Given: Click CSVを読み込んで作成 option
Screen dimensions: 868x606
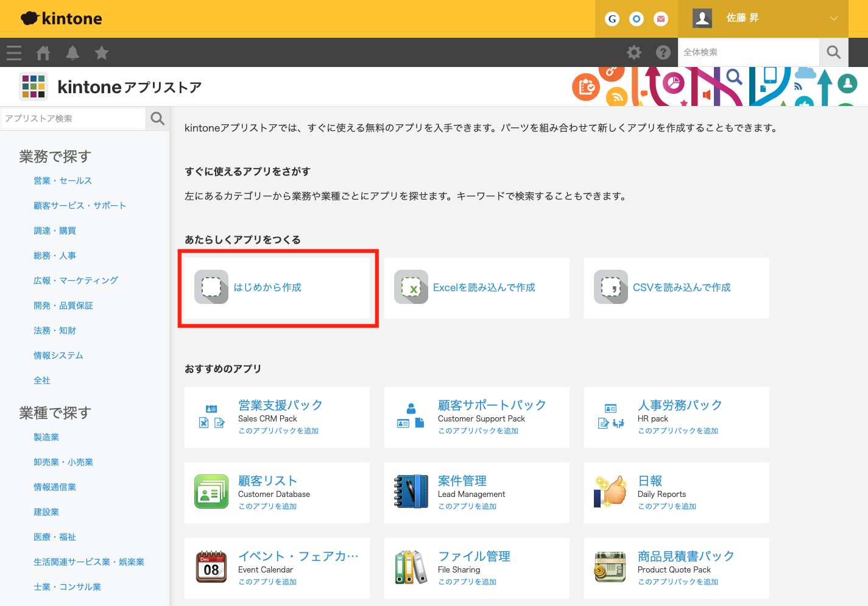Looking at the screenshot, I should 681,287.
